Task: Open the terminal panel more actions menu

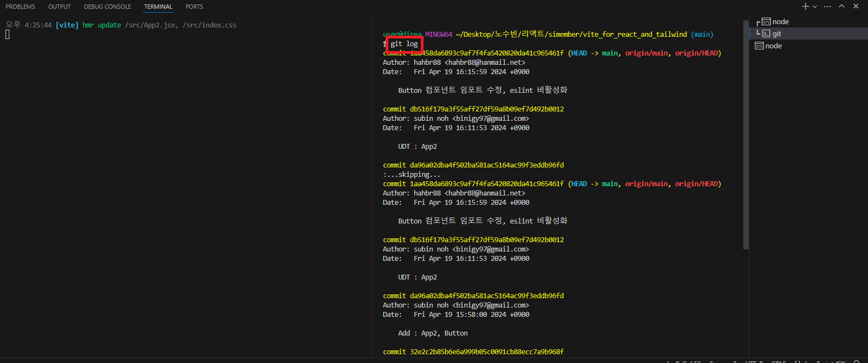Action: tap(827, 7)
